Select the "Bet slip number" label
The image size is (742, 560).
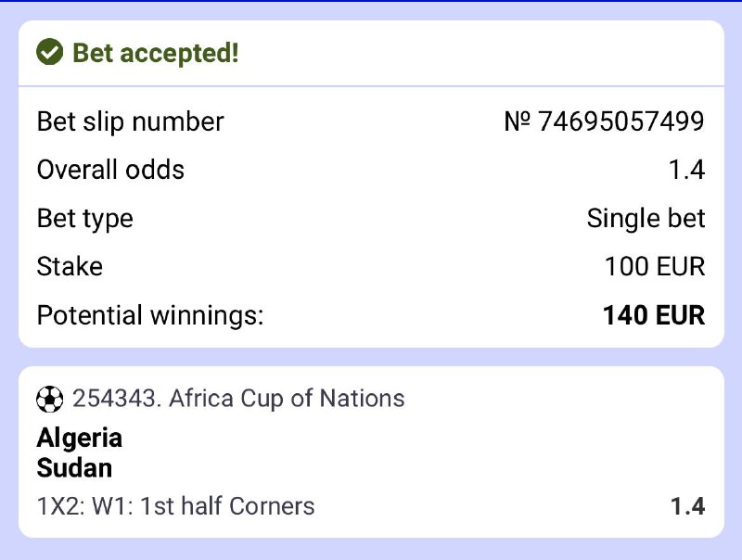[130, 121]
